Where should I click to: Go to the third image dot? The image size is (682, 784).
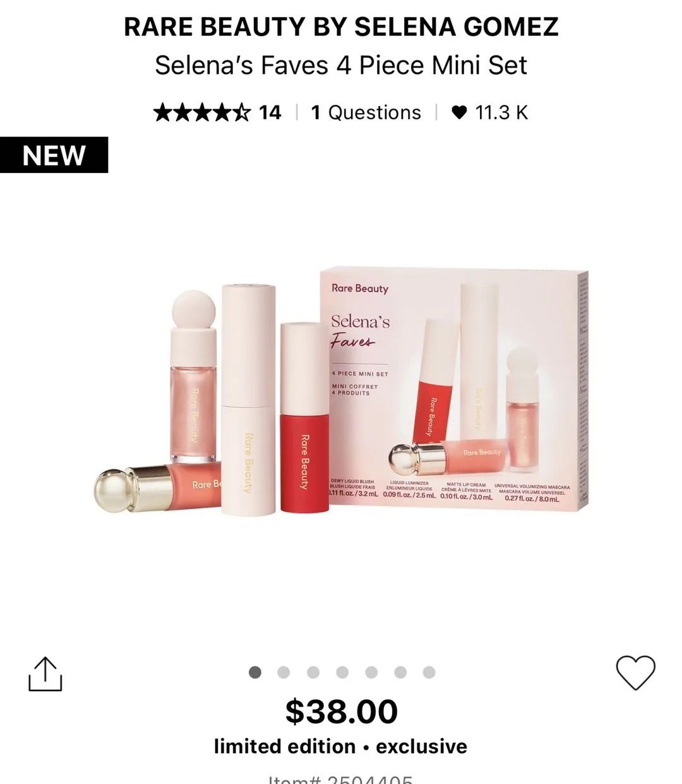[x=313, y=672]
